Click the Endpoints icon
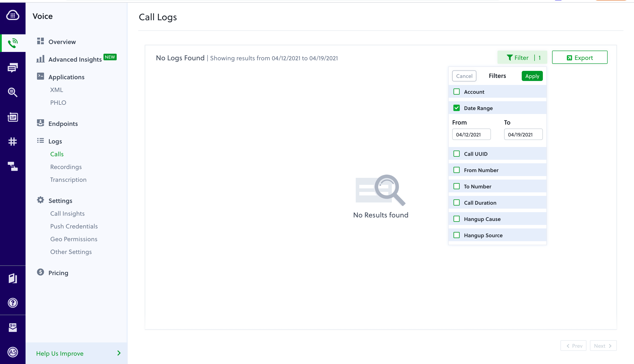Screen dimensions: 634x364 (x=41, y=123)
